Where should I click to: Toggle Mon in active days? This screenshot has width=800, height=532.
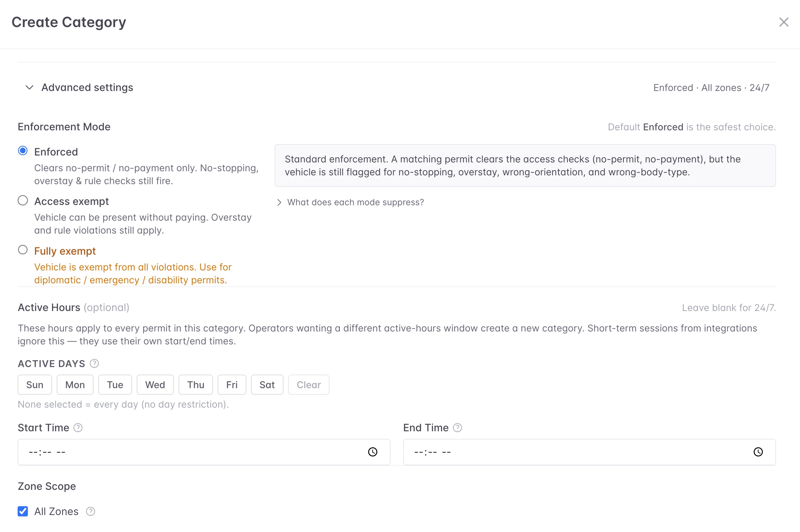(x=75, y=385)
